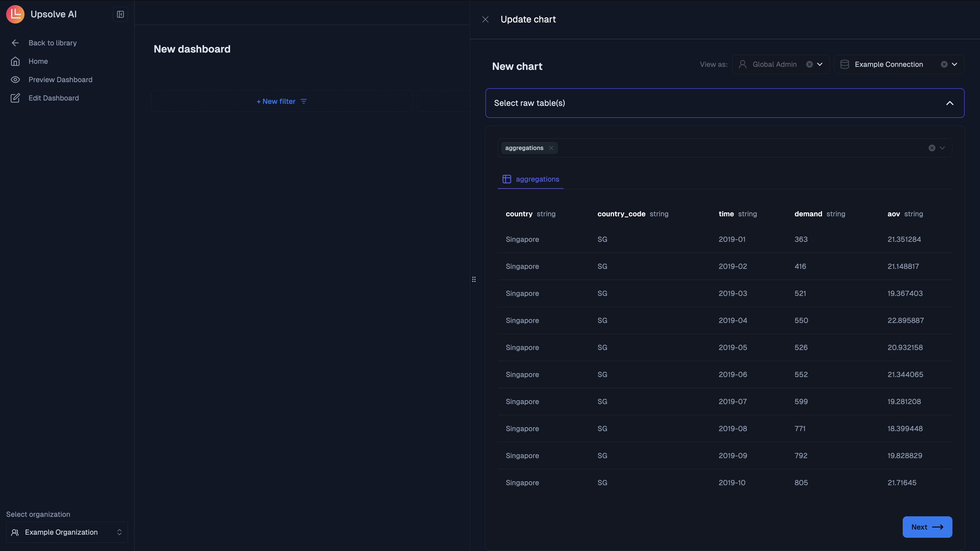Click the Preview Dashboard eye icon
This screenshot has width=980, height=551.
15,80
